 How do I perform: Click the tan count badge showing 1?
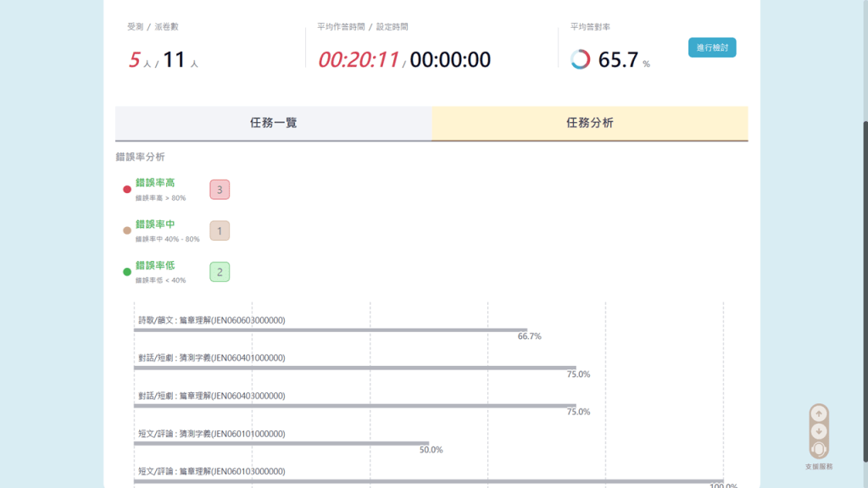pos(220,230)
